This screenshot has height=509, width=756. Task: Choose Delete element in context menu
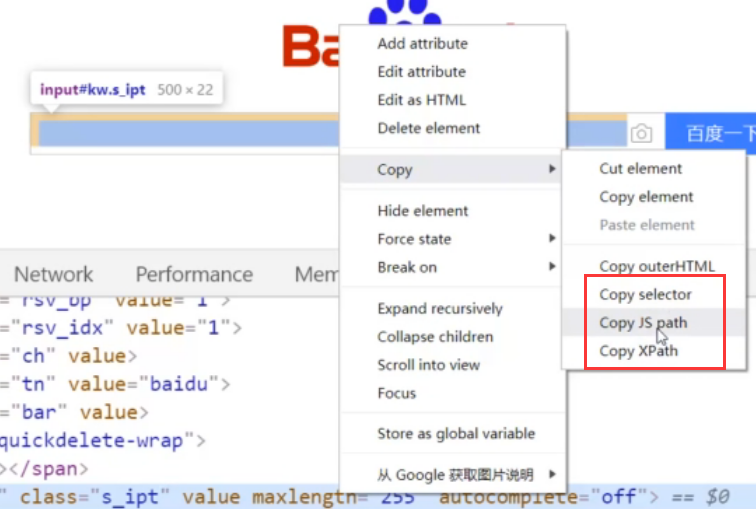click(x=429, y=128)
